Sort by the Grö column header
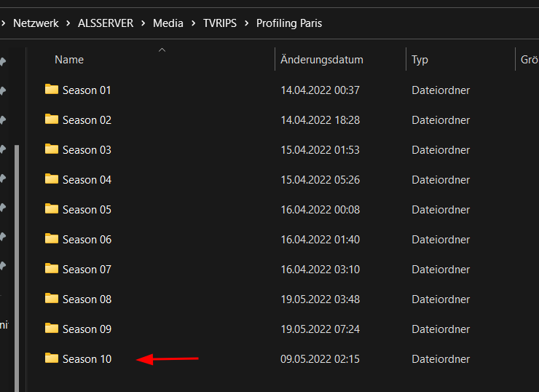This screenshot has height=392, width=539. [530, 60]
